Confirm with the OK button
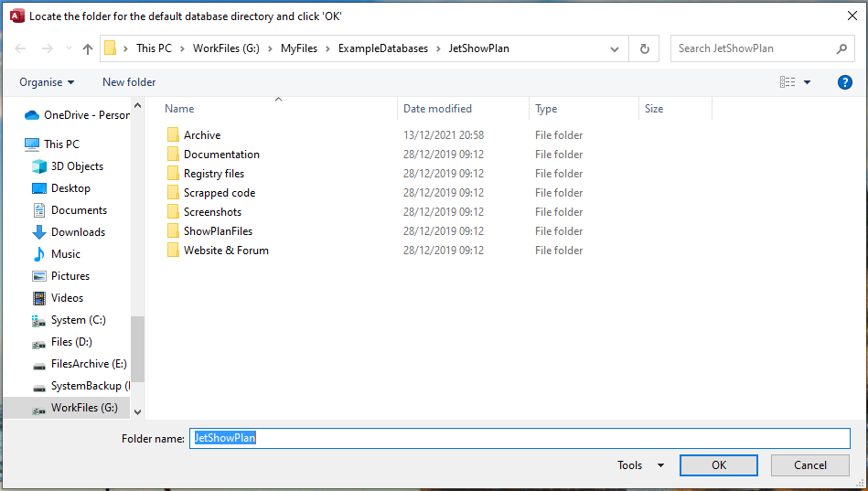Image resolution: width=868 pixels, height=491 pixels. pyautogui.click(x=719, y=465)
